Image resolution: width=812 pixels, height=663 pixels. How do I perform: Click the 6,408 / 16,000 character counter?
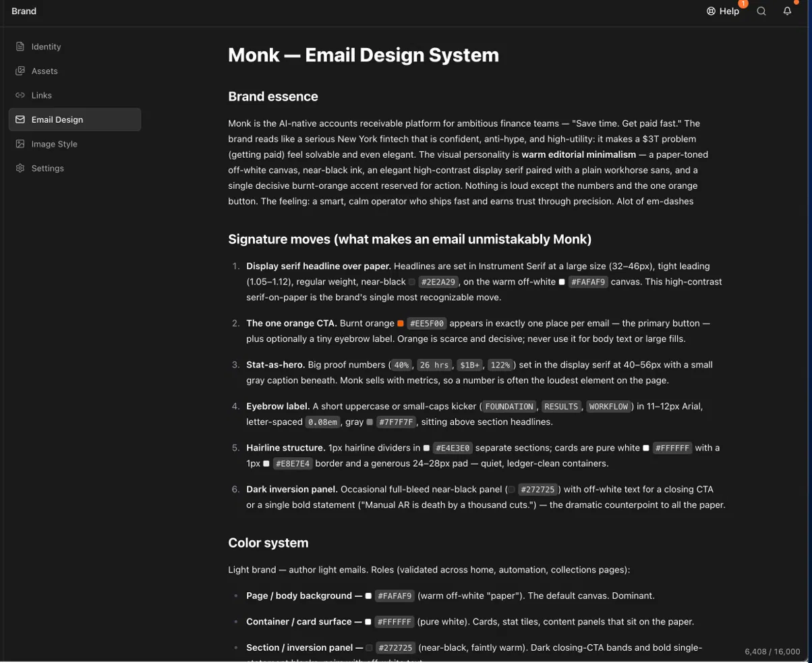[x=773, y=652]
